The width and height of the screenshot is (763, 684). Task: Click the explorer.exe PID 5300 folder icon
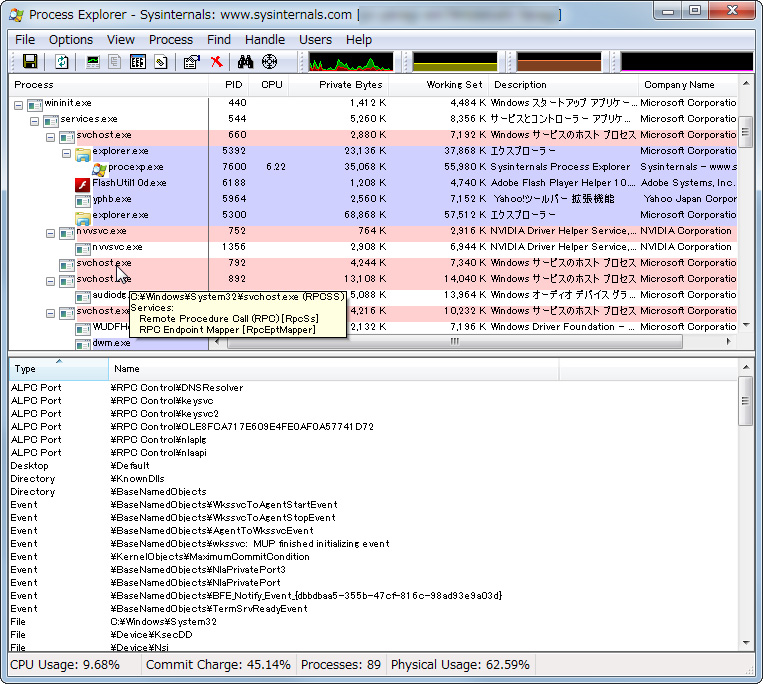pos(83,217)
